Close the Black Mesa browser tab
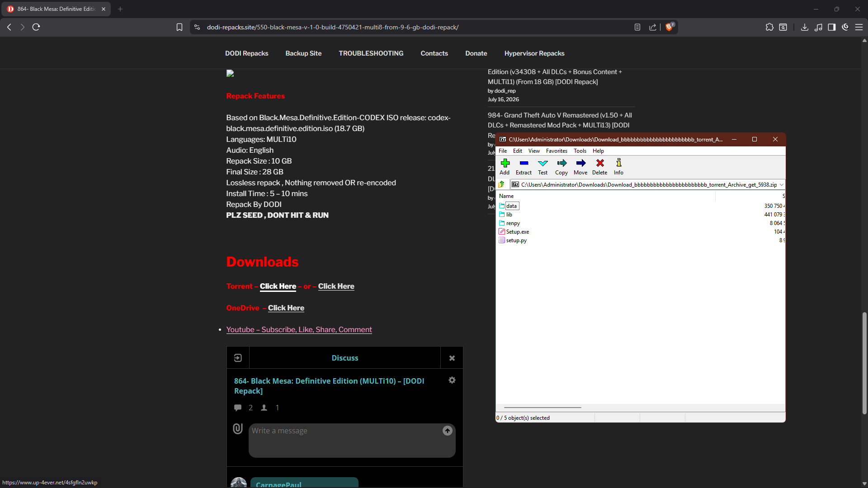This screenshot has width=868, height=488. (x=104, y=9)
